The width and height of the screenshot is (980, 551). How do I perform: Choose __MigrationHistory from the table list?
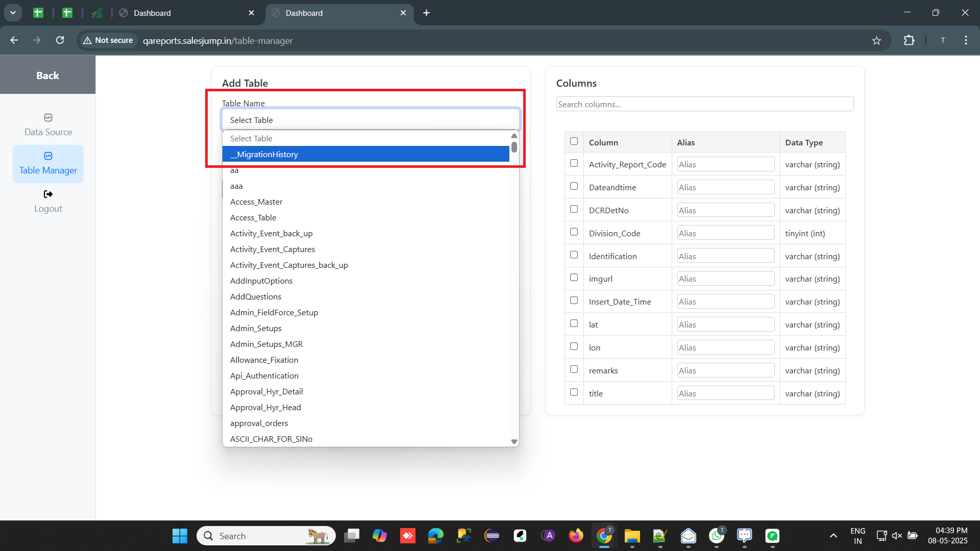click(365, 154)
